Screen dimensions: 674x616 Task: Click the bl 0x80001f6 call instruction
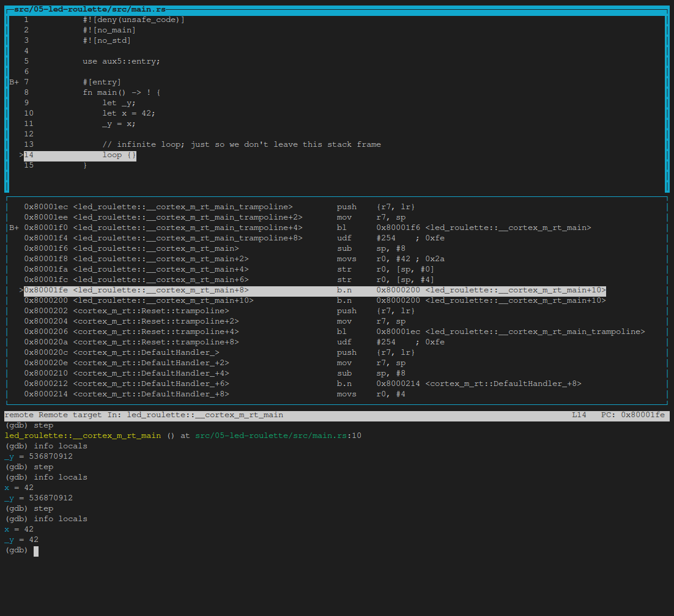(464, 228)
